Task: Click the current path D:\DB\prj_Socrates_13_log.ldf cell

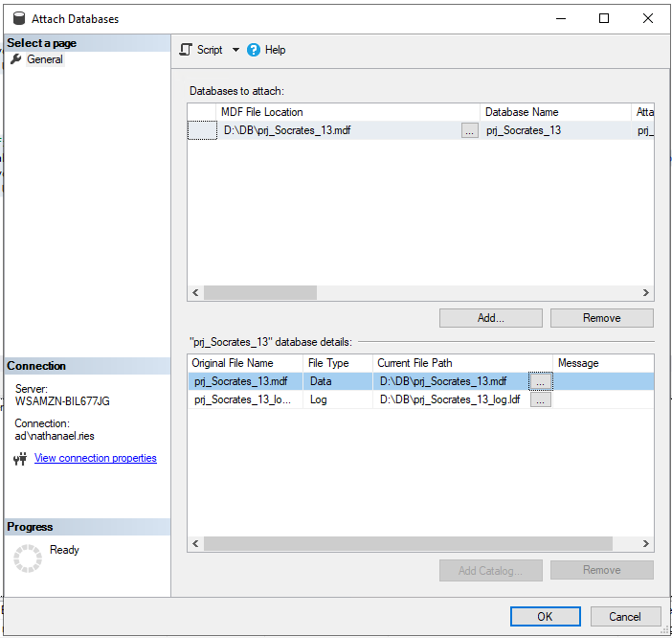Action: [451, 400]
